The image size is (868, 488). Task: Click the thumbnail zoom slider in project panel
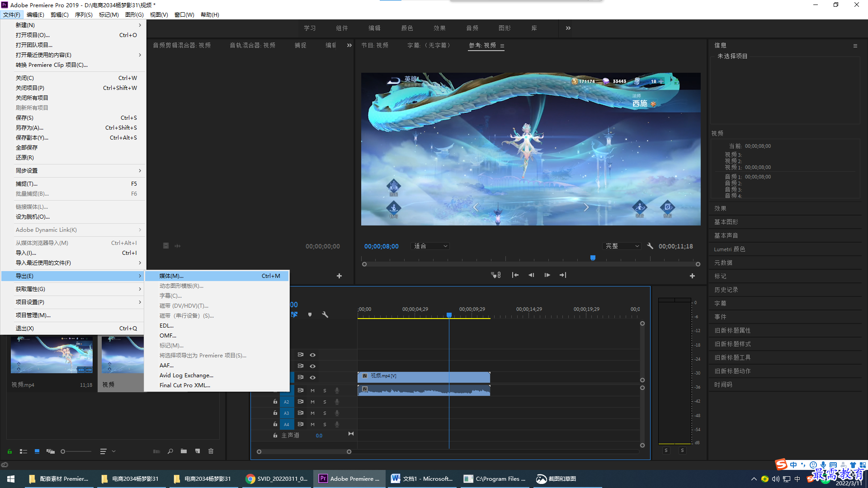[x=76, y=451]
